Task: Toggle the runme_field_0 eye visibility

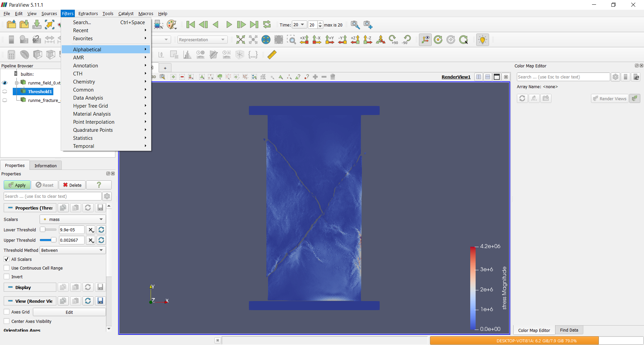Action: 5,83
